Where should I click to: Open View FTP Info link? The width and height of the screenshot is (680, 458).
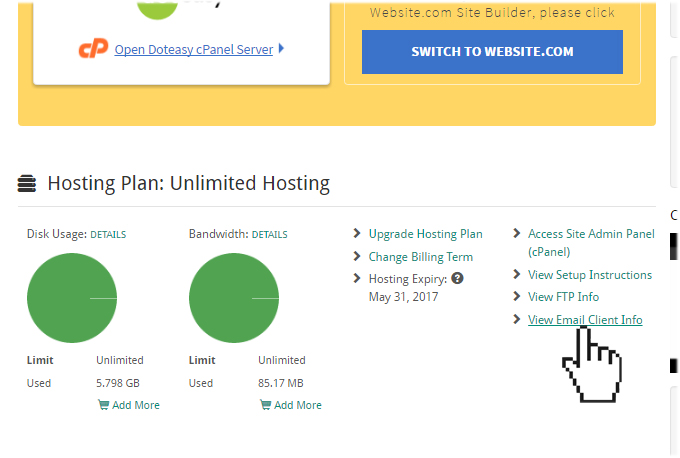563,297
